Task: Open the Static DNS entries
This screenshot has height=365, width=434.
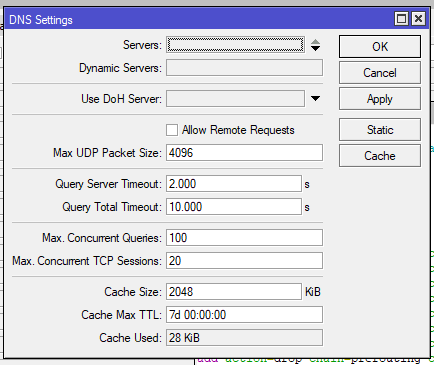Action: tap(380, 129)
